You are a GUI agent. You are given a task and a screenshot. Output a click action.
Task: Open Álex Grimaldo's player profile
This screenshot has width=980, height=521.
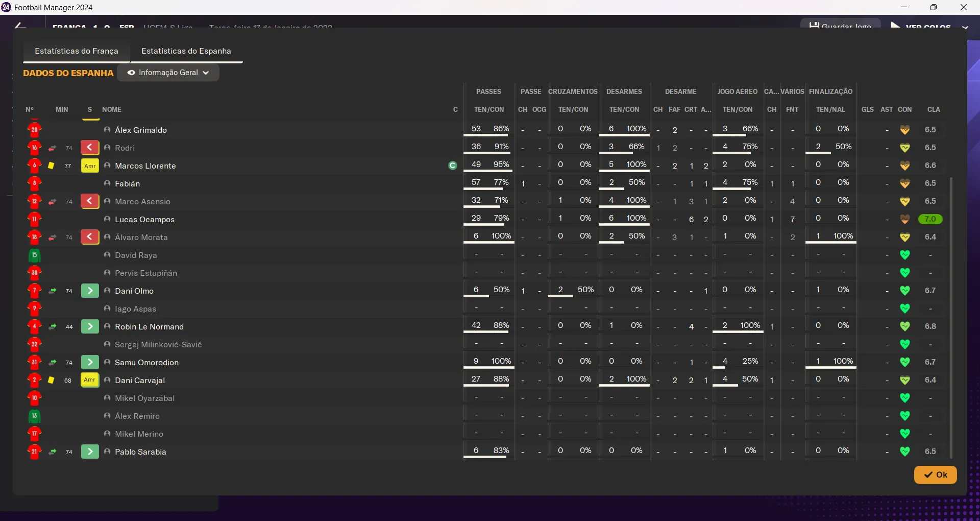pos(141,130)
